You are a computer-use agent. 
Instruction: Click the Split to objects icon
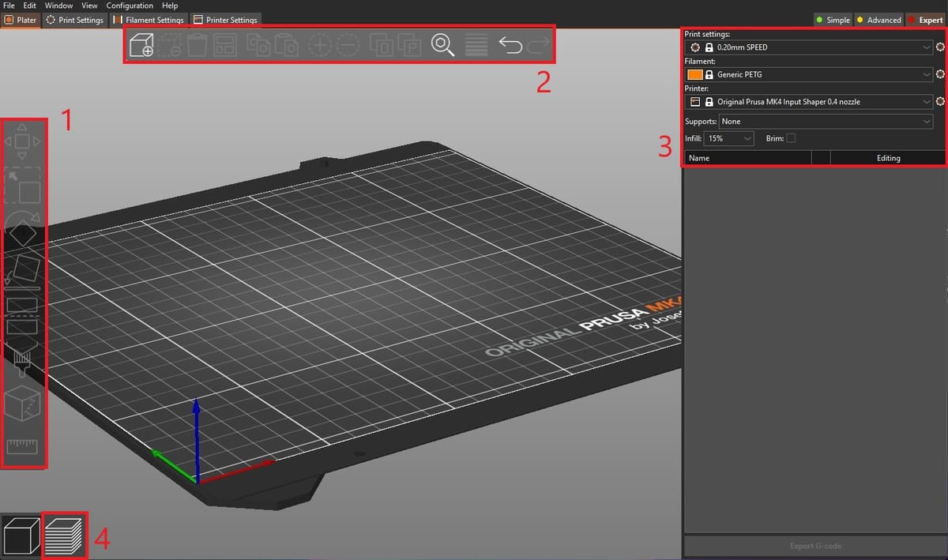pyautogui.click(x=382, y=45)
